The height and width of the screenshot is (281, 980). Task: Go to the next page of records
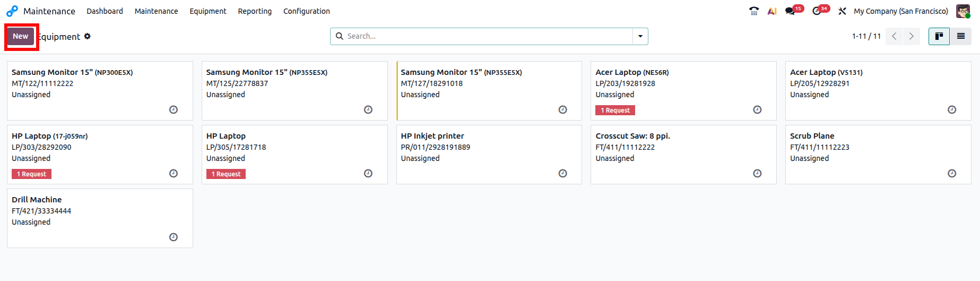coord(912,36)
